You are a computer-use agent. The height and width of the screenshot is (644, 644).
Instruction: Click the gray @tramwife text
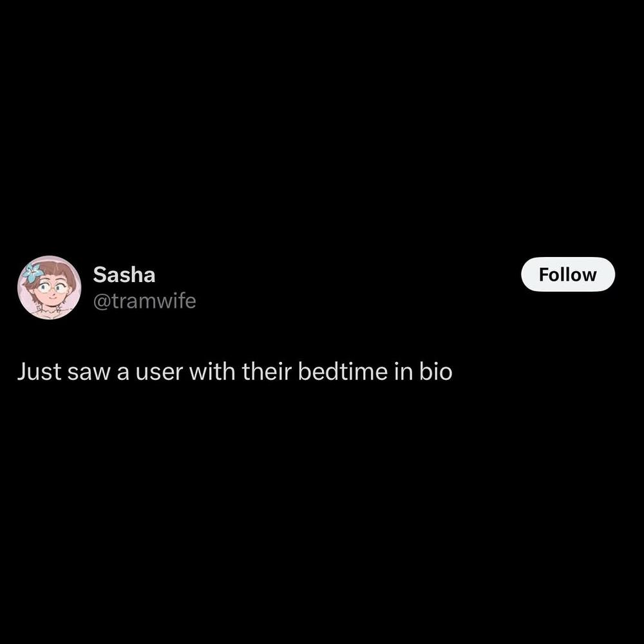pyautogui.click(x=144, y=301)
